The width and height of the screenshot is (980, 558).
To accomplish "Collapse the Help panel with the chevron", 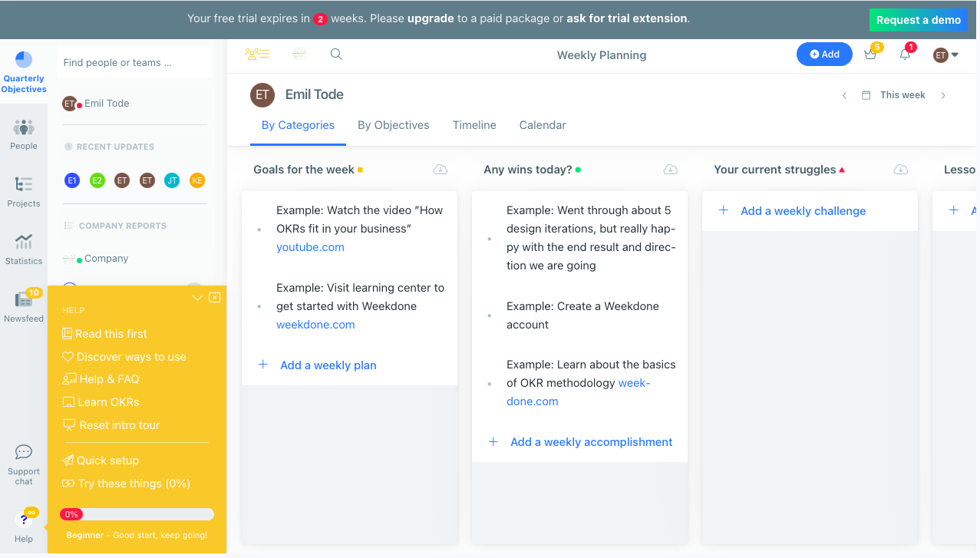I will coord(197,298).
